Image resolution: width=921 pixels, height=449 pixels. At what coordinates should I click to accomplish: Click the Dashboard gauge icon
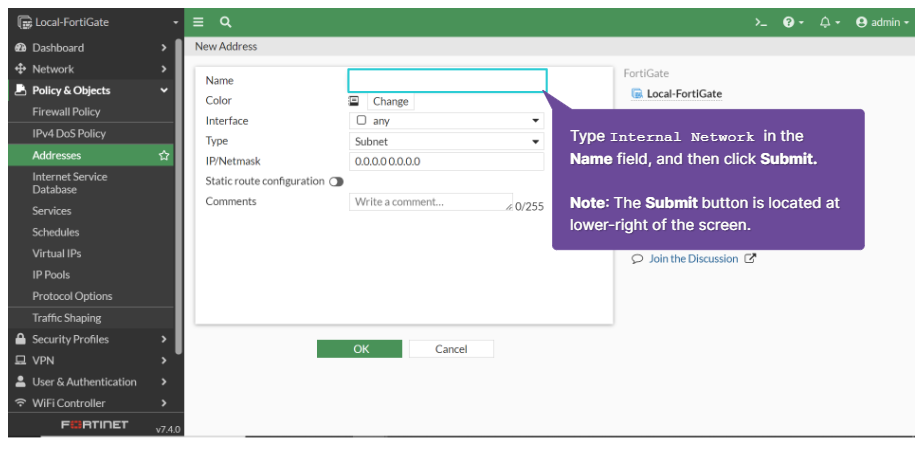point(21,48)
